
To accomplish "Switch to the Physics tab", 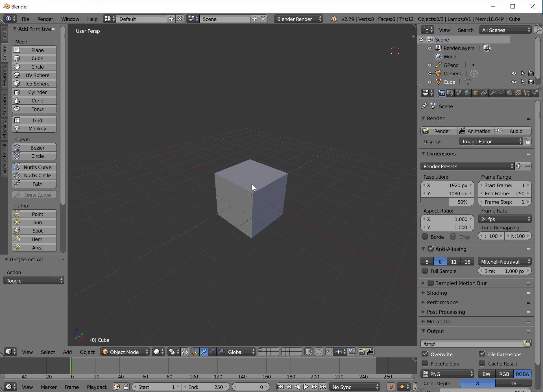I will (4, 129).
